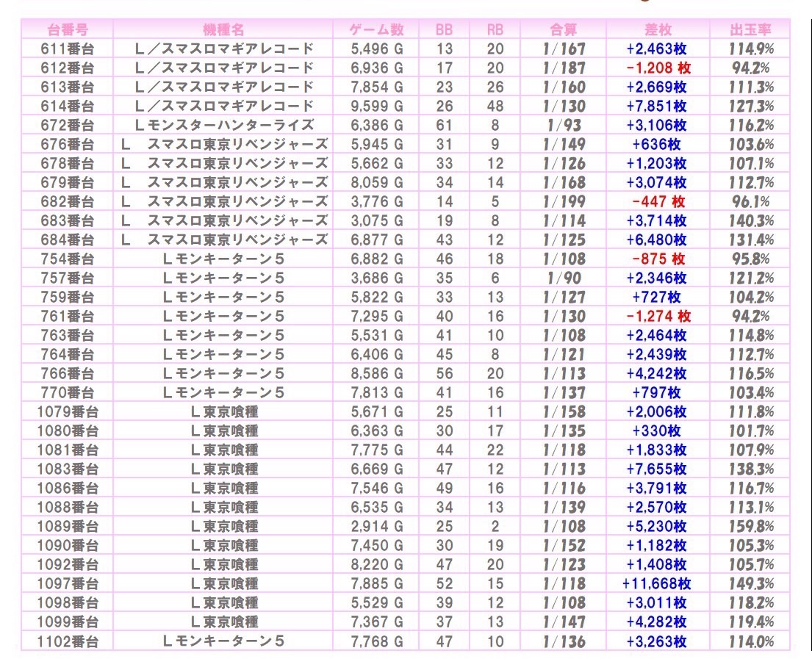Image resolution: width=812 pixels, height=670 pixels.
Task: Click the 機種名 column header
Action: pyautogui.click(x=224, y=30)
